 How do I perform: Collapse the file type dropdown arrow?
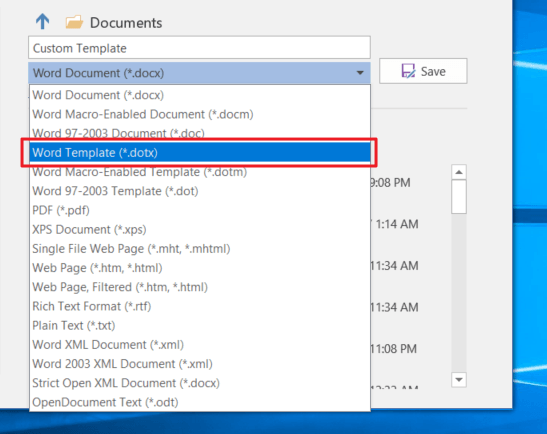point(360,73)
